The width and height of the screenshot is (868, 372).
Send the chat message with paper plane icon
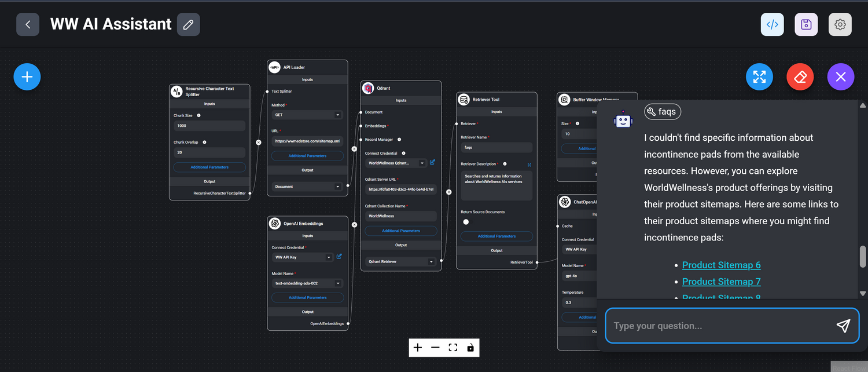843,326
